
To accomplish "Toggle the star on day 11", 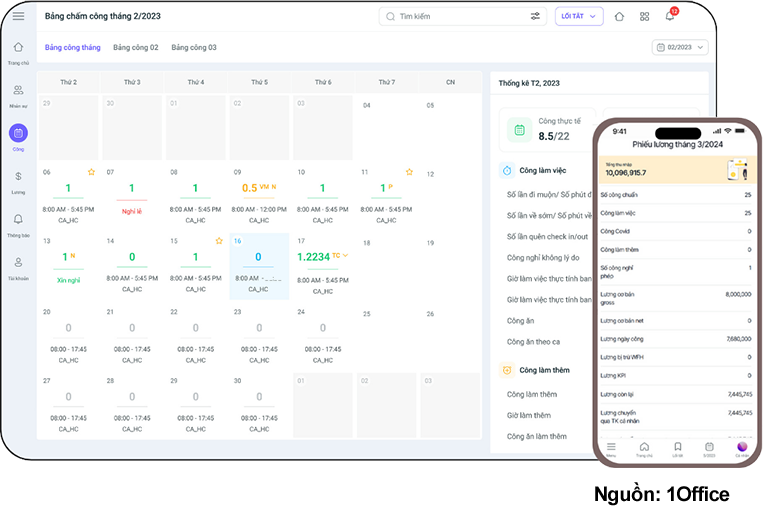I will pos(410,172).
